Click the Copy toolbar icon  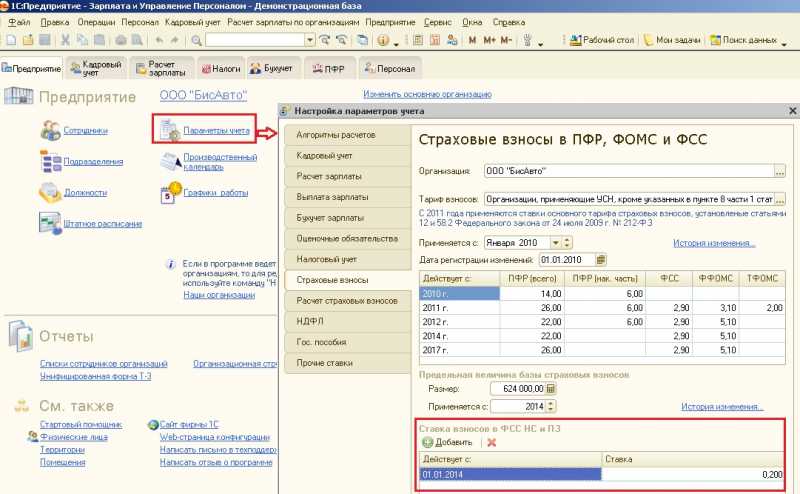[82, 40]
